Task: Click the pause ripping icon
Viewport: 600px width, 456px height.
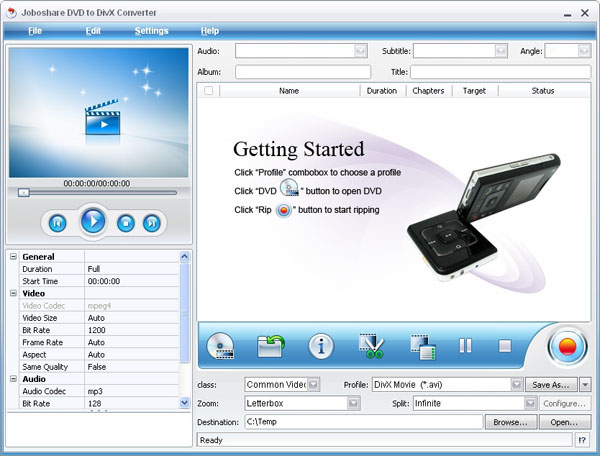Action: tap(465, 346)
